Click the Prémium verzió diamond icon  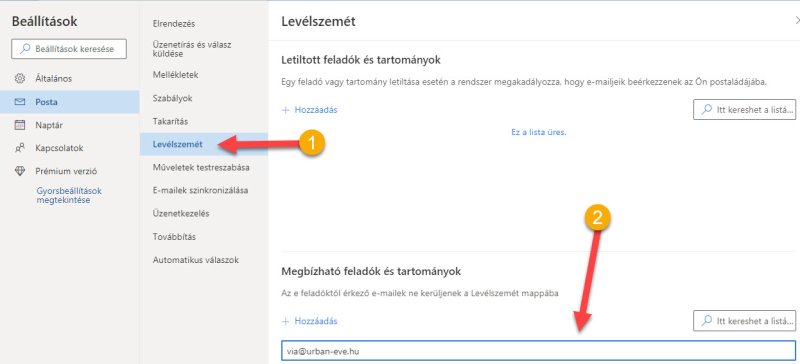click(20, 172)
